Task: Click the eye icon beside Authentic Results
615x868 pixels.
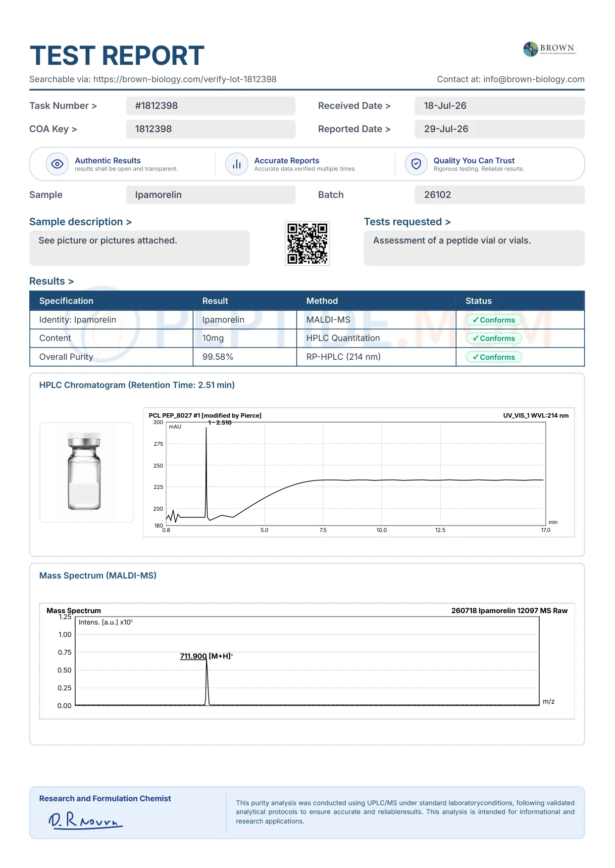Action: pos(57,164)
